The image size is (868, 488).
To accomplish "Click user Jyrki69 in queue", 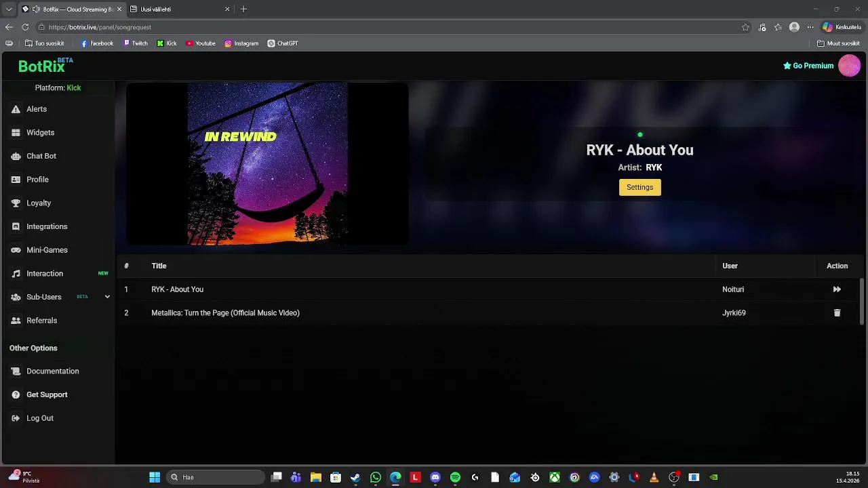I will (x=734, y=313).
